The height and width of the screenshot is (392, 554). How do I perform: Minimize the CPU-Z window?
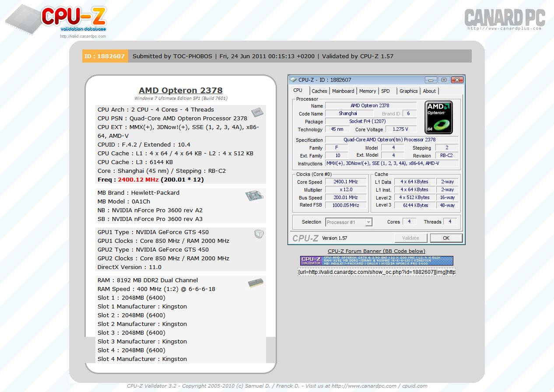click(x=431, y=80)
